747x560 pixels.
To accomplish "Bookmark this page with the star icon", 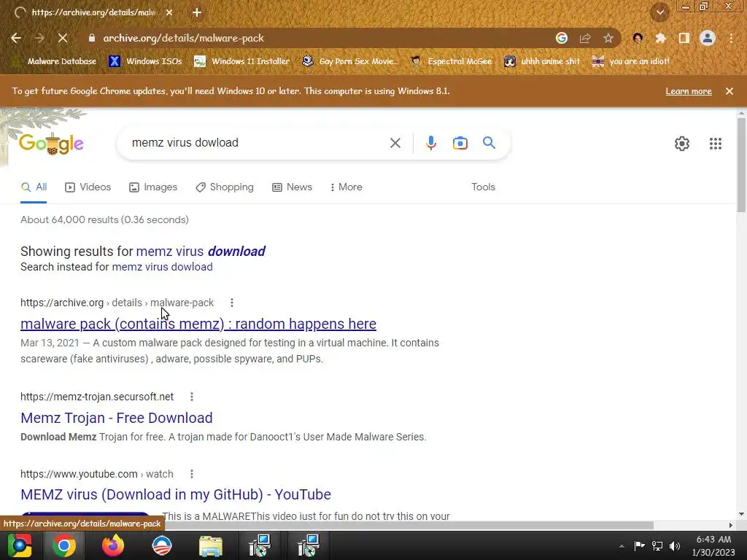I will point(608,38).
